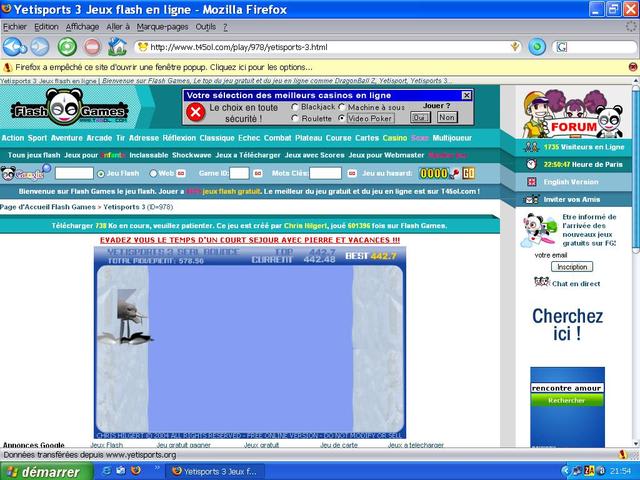
Task: Open the Casino category link
Action: point(395,138)
